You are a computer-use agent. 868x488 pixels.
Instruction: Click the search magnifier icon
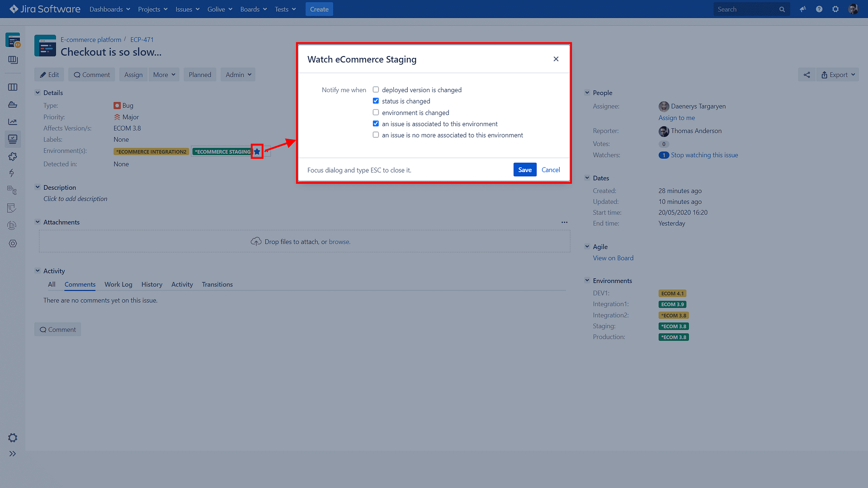click(x=782, y=9)
